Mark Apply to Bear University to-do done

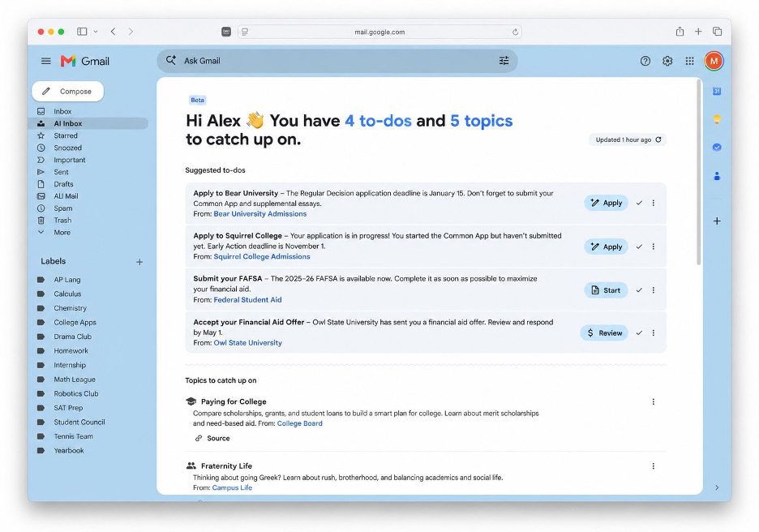click(x=639, y=203)
